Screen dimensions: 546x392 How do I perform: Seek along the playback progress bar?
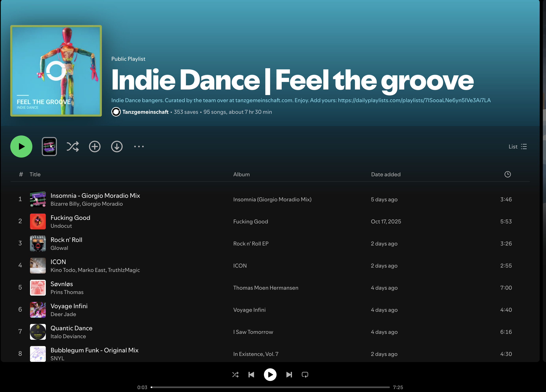(270, 387)
